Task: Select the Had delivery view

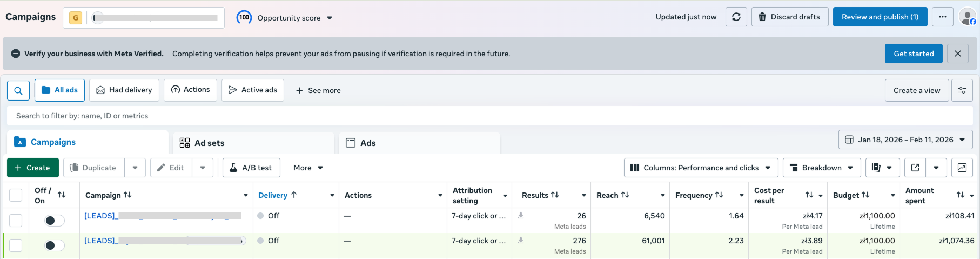Action: click(124, 90)
